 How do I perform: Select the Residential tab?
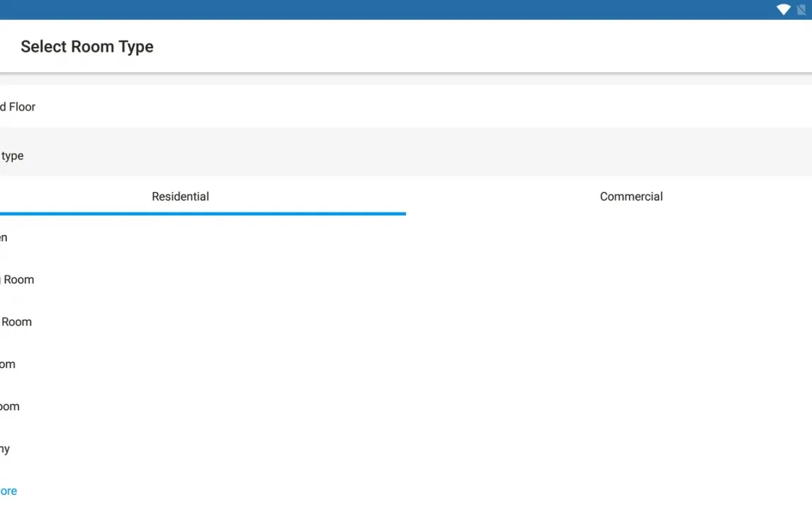180,197
